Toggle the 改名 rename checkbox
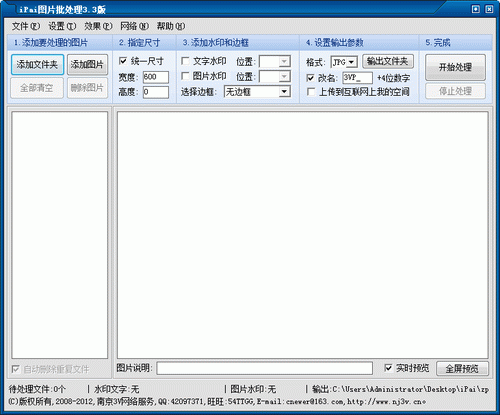The width and height of the screenshot is (500, 415). pyautogui.click(x=310, y=78)
